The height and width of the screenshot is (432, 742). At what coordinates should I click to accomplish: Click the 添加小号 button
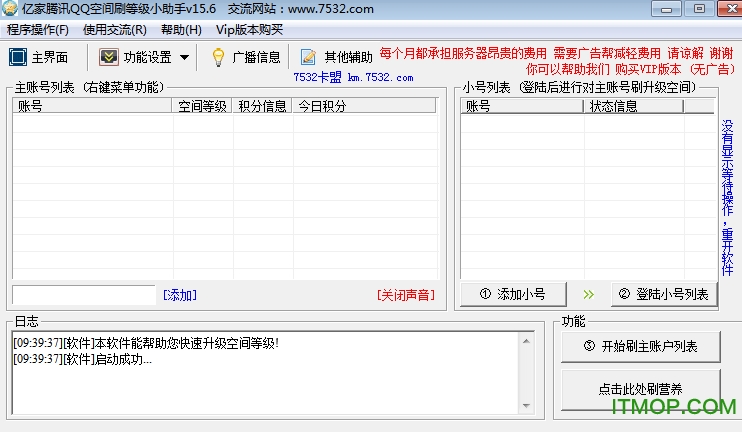click(513, 294)
